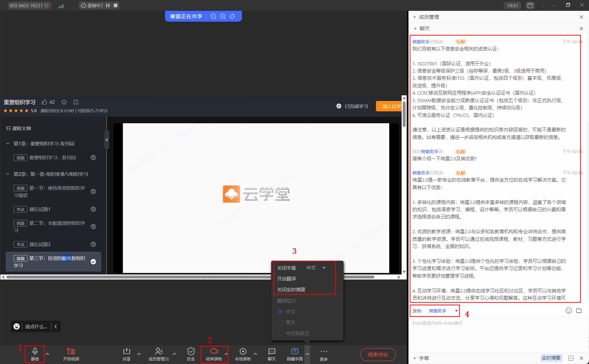Toggle check for 第一节：亟待改变的组织学习现状
Screen dimensions: 589x364
pos(93,191)
